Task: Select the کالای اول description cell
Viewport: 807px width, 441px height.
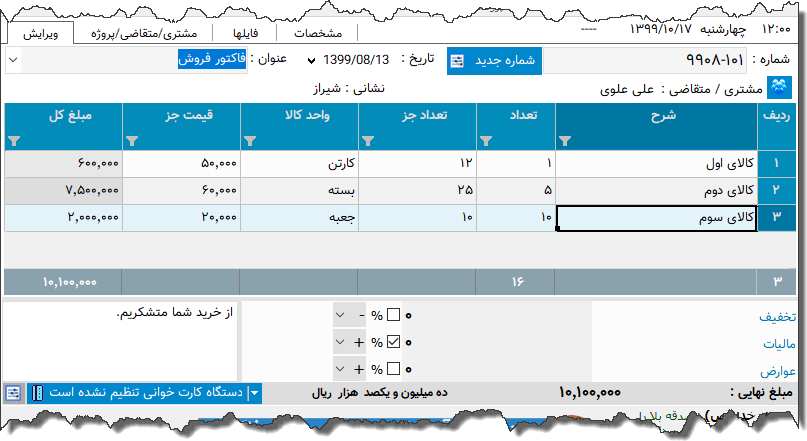Action: coord(656,164)
